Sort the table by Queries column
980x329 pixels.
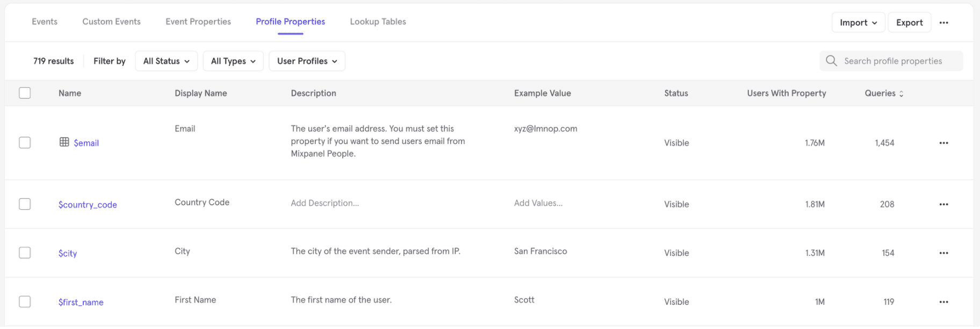pyautogui.click(x=884, y=94)
